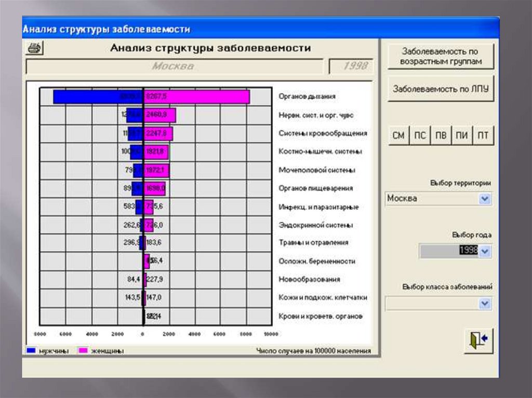Click the exit door icon
Viewport: 532px width, 398px height.
click(x=478, y=340)
